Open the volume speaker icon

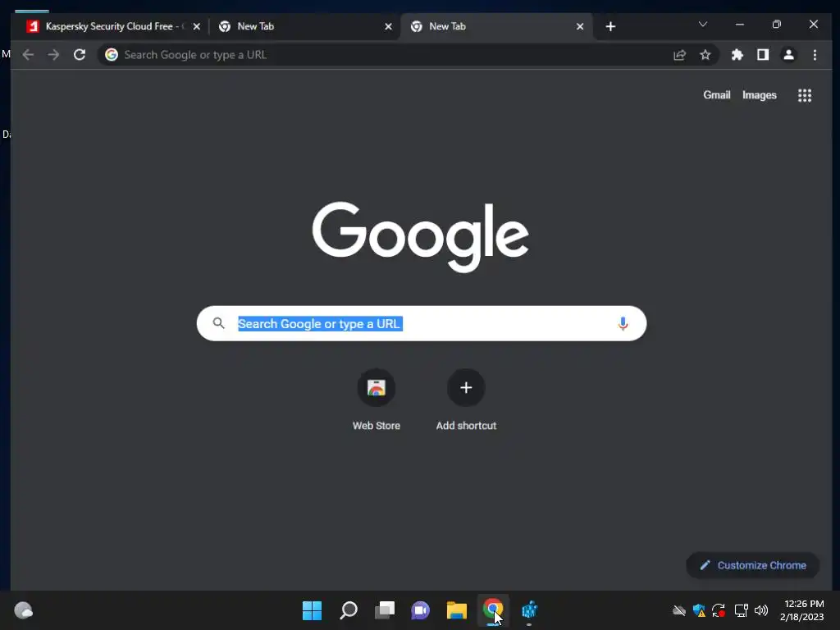click(x=760, y=610)
